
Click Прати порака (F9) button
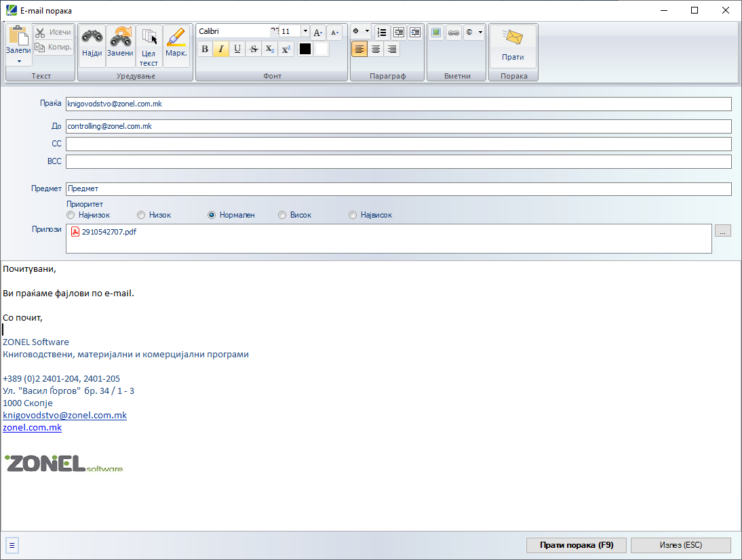tap(577, 545)
